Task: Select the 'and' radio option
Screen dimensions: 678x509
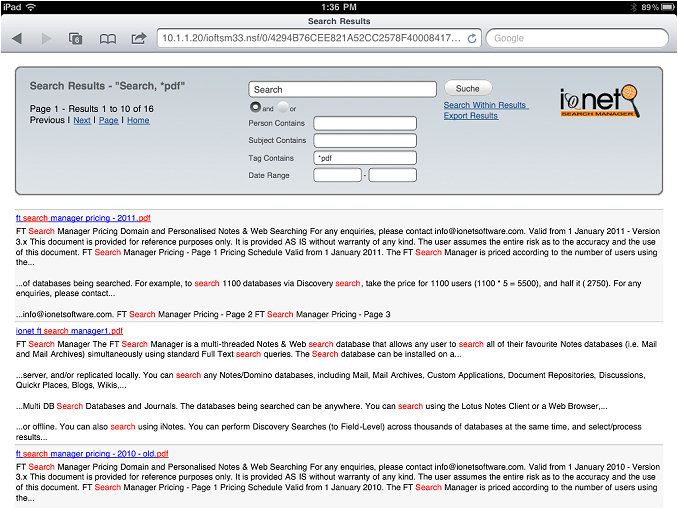Action: click(255, 107)
